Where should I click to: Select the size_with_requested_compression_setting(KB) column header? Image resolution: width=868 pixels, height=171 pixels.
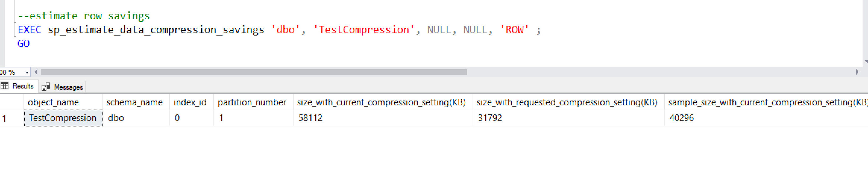tap(567, 102)
